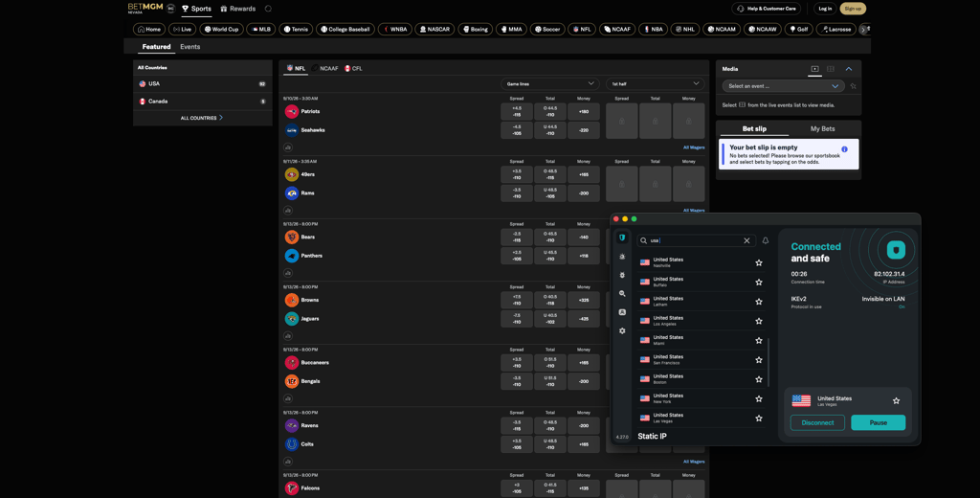Open All Wagers for Patriots vs Seahawks
Viewport: 980px width, 498px height.
[694, 147]
